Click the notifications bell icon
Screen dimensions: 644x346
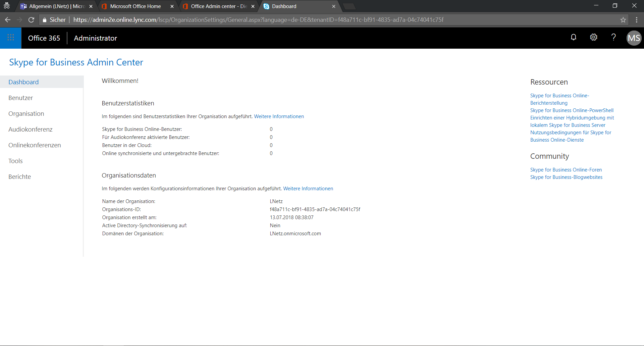click(x=574, y=37)
